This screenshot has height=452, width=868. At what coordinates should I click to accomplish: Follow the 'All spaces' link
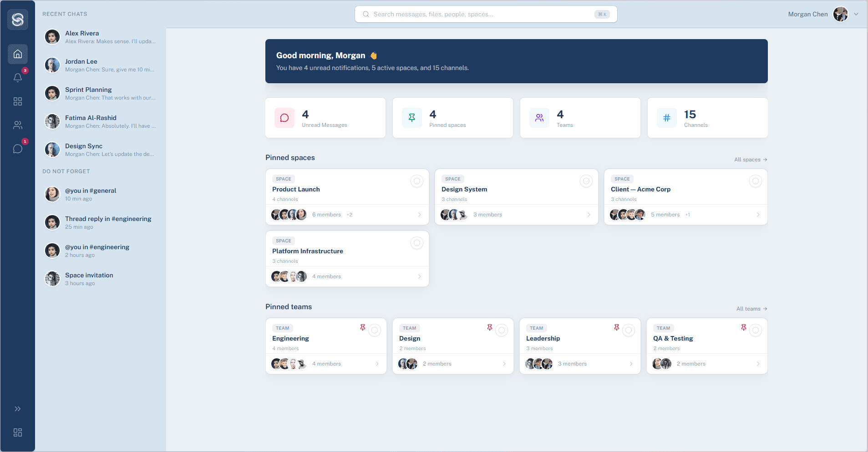[751, 160]
